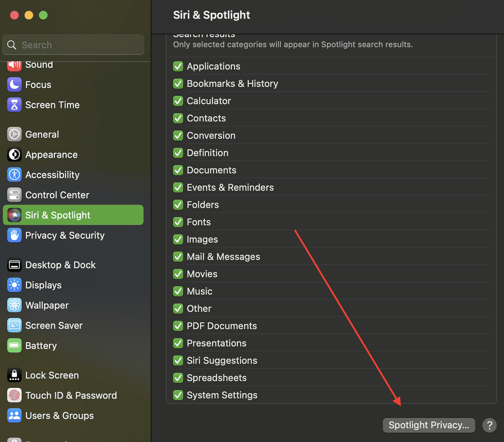Open the Focus settings icon
This screenshot has height=442, width=504.
[x=14, y=84]
